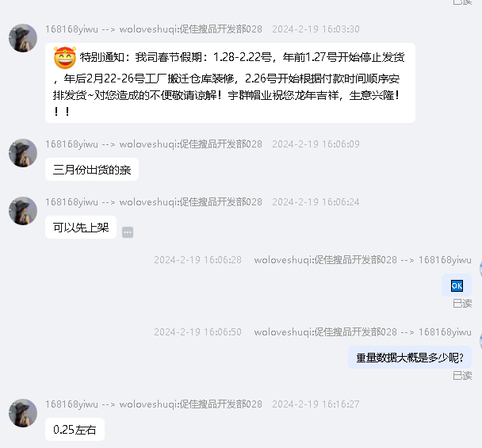Select the 三月份出货的亲 message bubble
The width and height of the screenshot is (482, 448).
pos(92,170)
